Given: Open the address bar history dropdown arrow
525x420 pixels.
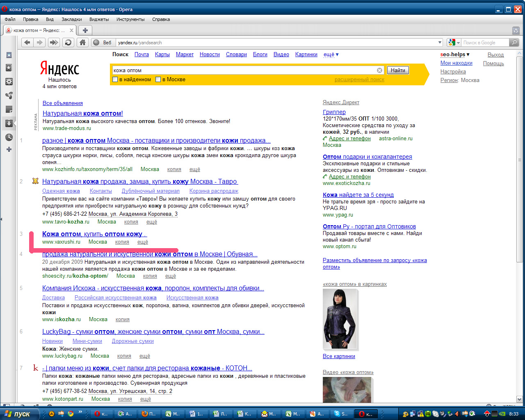Looking at the screenshot, I should coord(440,42).
